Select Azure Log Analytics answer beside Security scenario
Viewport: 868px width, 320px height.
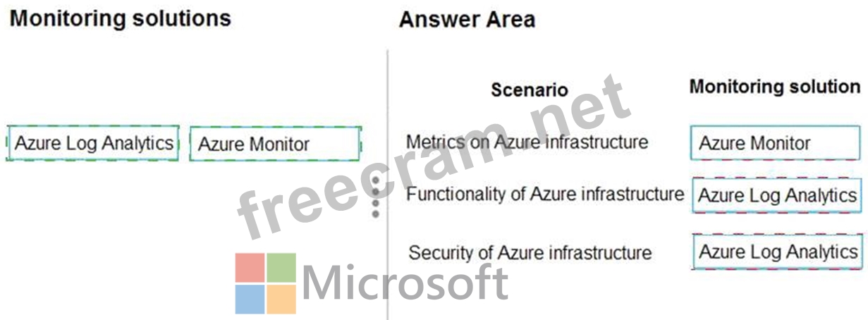click(777, 252)
